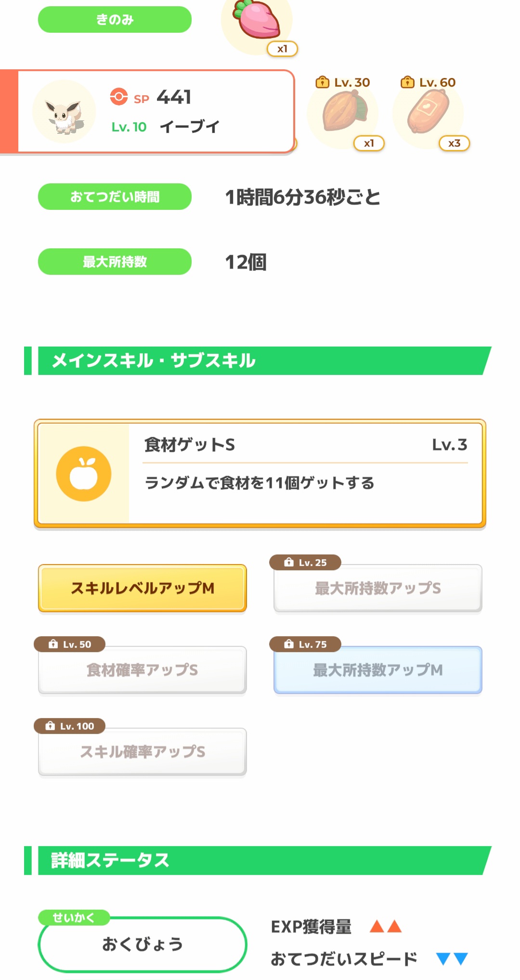520x980 pixels.
Task: Select the スキルレベルアップM sub skill
Action: pos(143,588)
